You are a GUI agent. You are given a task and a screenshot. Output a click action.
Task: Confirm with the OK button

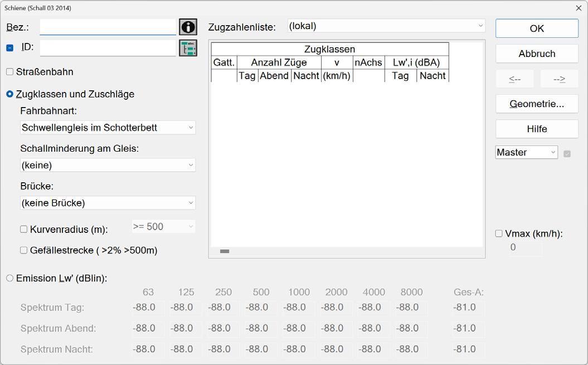[x=537, y=28]
